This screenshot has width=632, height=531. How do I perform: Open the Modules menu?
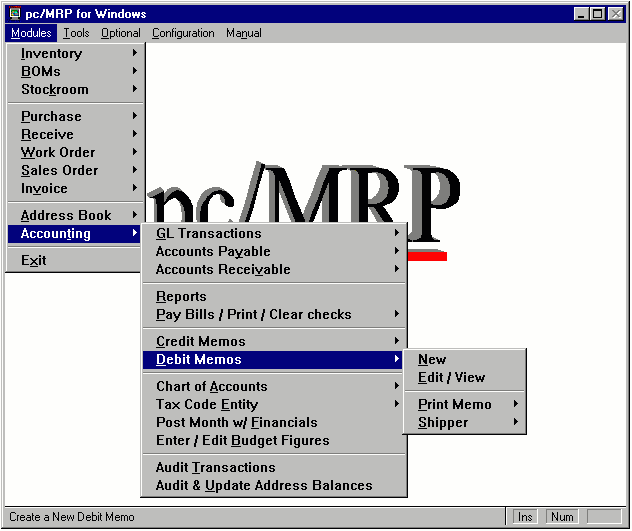[31, 33]
